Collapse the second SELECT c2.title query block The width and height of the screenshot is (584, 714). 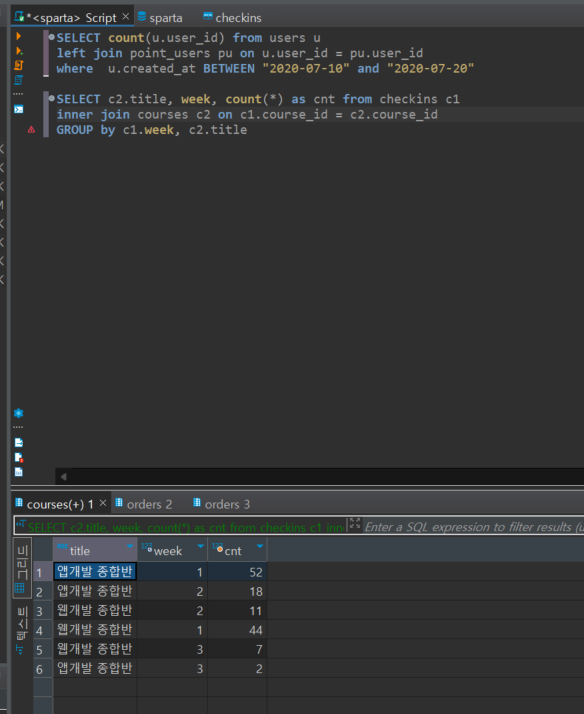[51, 98]
